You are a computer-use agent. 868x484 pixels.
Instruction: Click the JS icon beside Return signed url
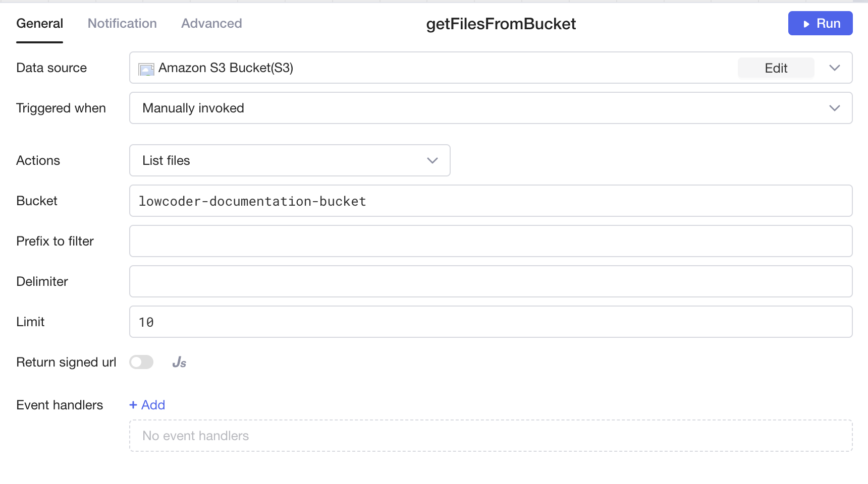[x=179, y=362]
